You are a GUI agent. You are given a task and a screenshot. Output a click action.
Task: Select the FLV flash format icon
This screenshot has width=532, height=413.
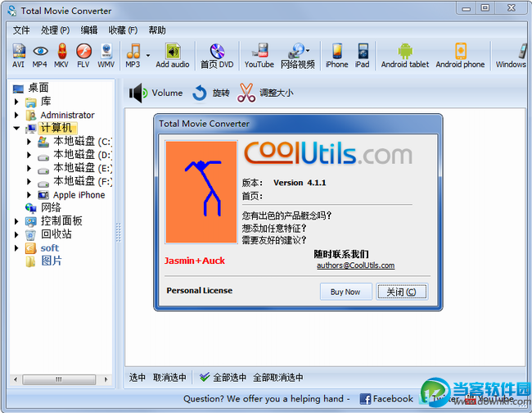[x=83, y=52]
